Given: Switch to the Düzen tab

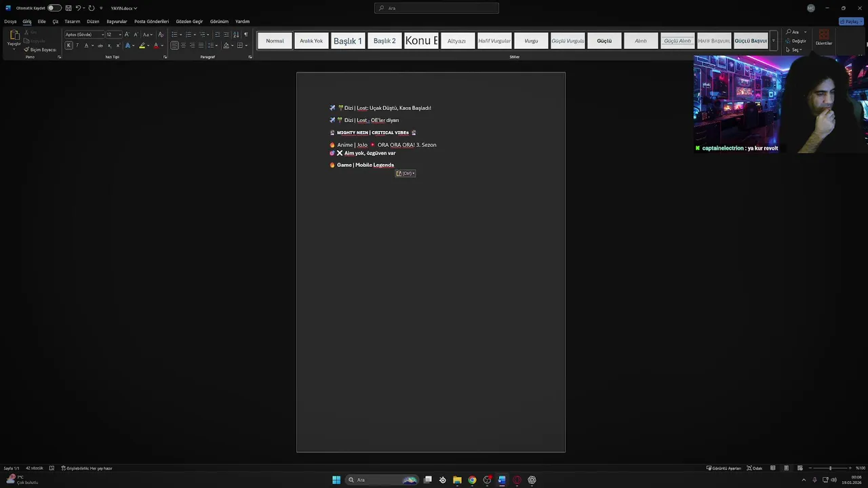Looking at the screenshot, I should click(x=93, y=21).
